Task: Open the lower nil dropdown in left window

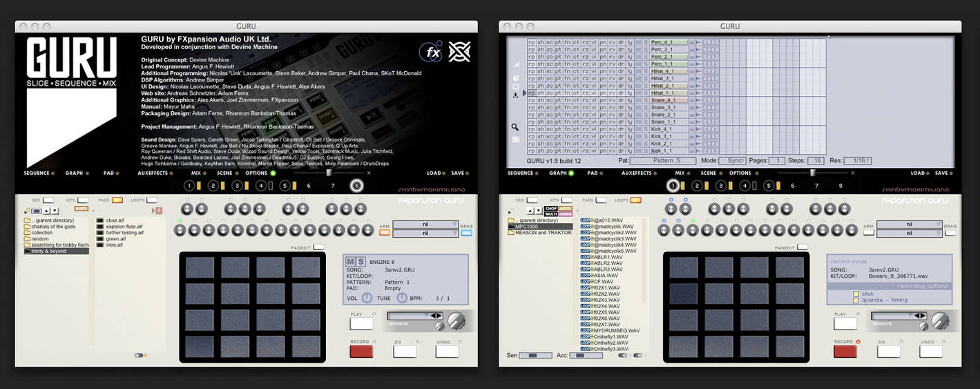Action: pyautogui.click(x=425, y=234)
